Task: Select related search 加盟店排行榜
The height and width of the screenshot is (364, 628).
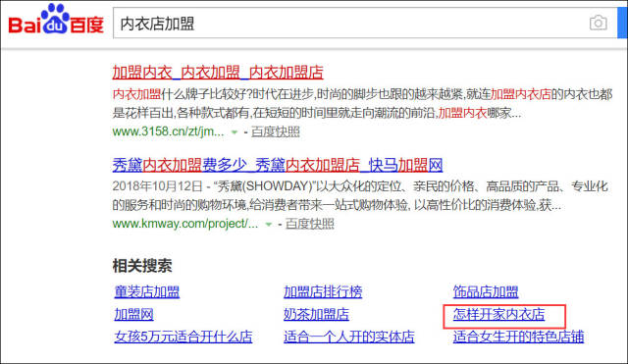Action: 323,291
